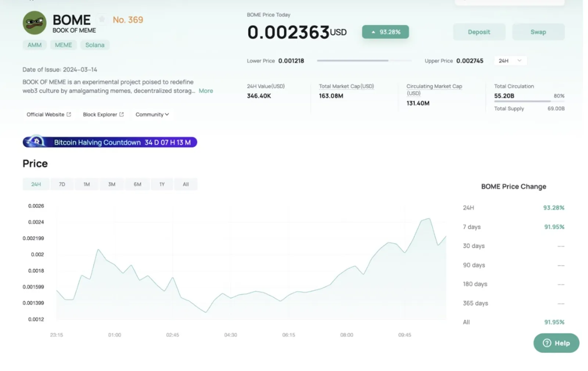Click the circulating cap value 131.40M

[418, 103]
